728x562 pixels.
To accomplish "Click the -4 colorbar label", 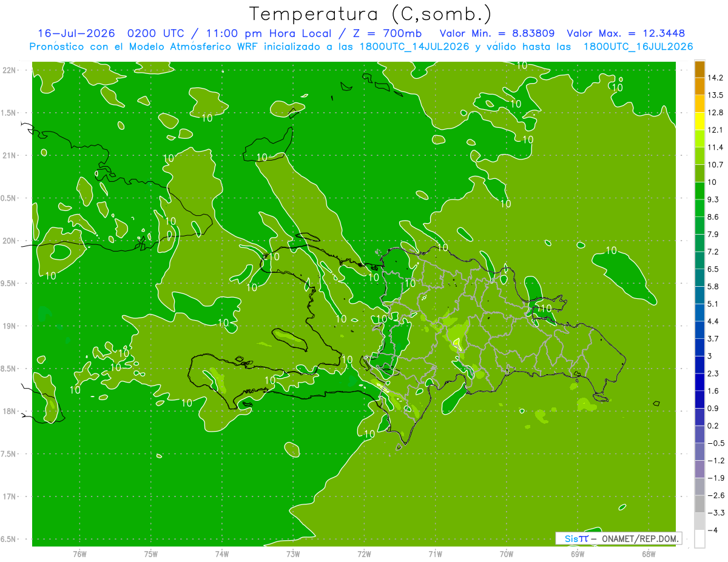I will coord(713,530).
